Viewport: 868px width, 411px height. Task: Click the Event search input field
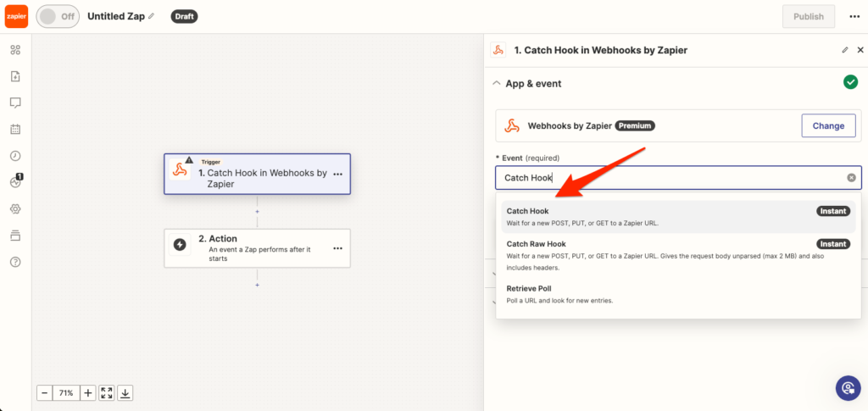pos(670,178)
